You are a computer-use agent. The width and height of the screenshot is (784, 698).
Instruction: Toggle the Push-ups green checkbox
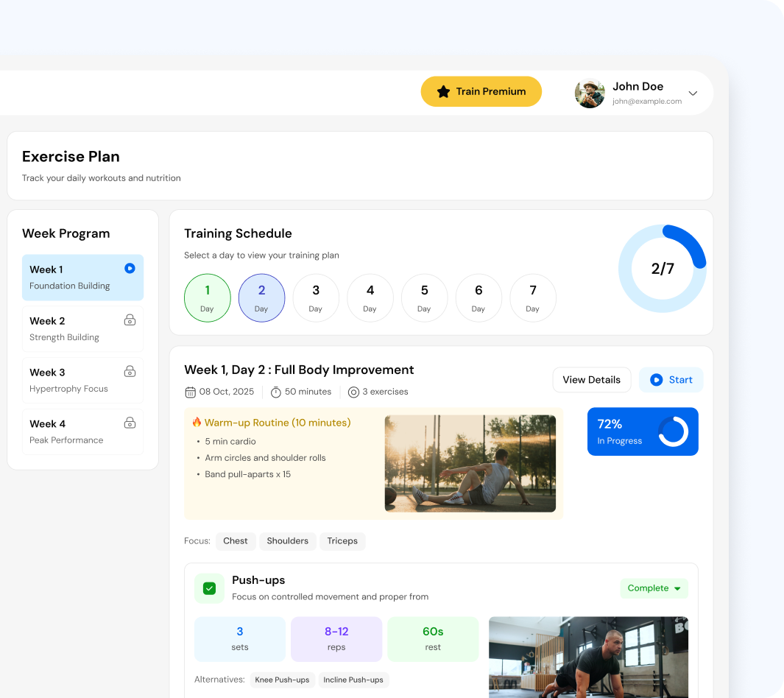209,588
